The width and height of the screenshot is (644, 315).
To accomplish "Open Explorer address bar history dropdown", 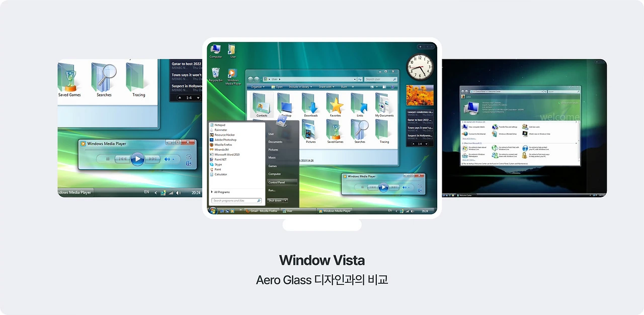I will (x=355, y=79).
